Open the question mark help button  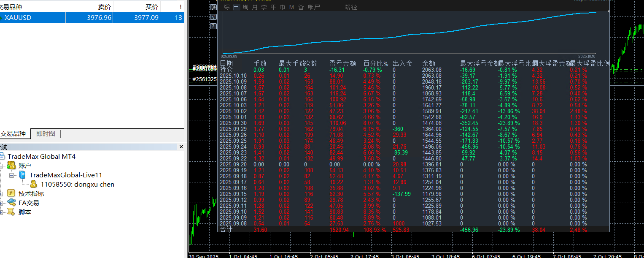pyautogui.click(x=213, y=26)
